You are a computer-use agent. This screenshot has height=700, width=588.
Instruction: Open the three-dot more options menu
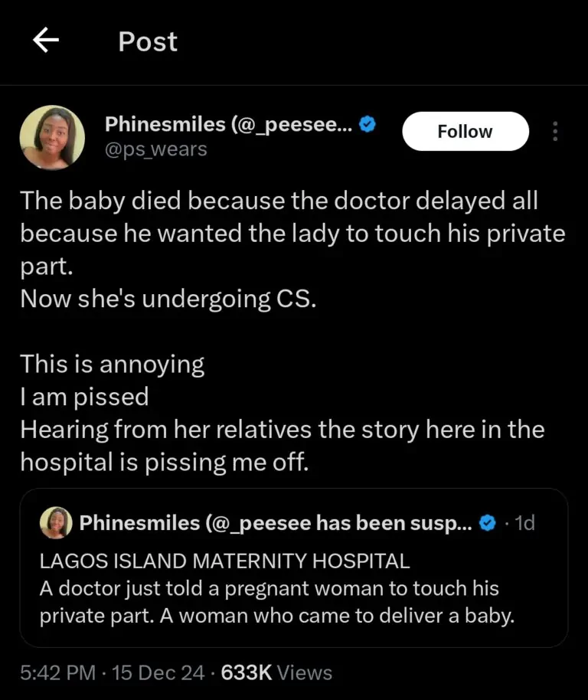[555, 132]
